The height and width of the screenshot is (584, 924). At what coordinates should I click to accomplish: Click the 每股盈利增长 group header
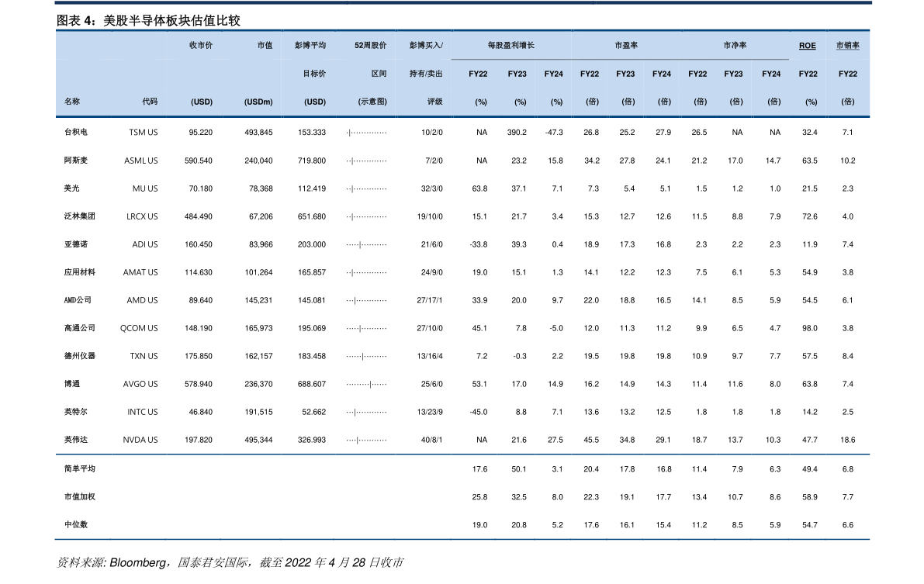click(511, 46)
